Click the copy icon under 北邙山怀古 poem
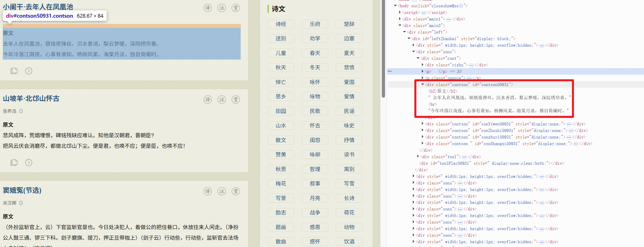The image size is (644, 247). point(14,162)
